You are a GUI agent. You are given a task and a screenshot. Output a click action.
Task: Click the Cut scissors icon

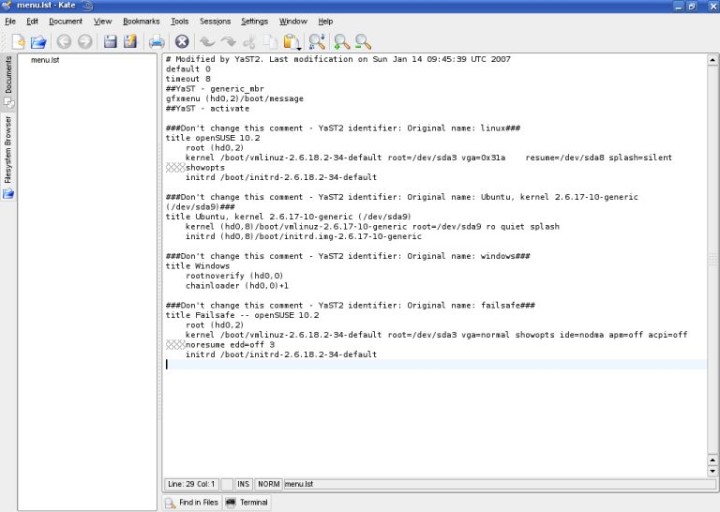coord(249,42)
